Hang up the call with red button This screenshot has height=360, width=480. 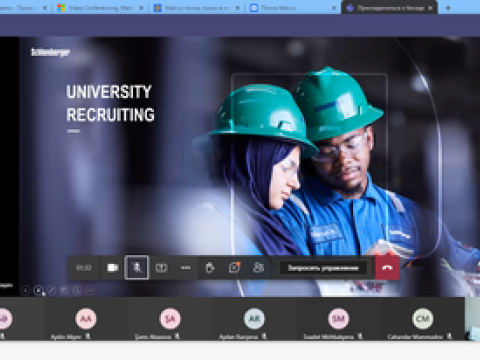click(387, 268)
